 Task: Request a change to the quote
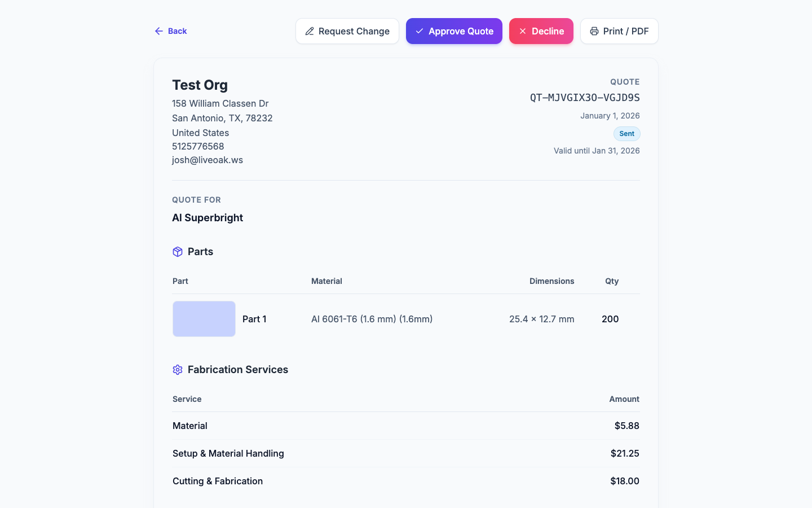click(x=347, y=31)
